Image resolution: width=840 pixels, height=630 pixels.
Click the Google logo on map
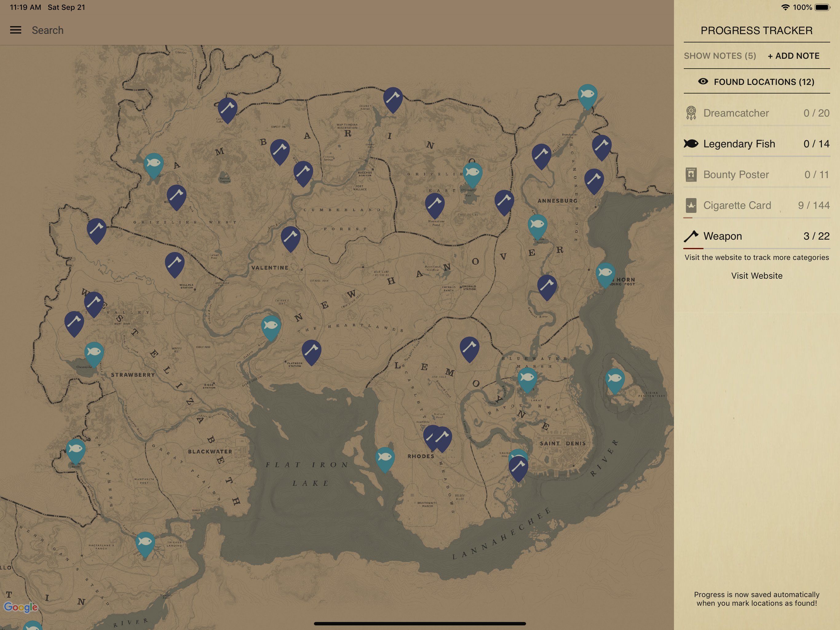point(21,607)
